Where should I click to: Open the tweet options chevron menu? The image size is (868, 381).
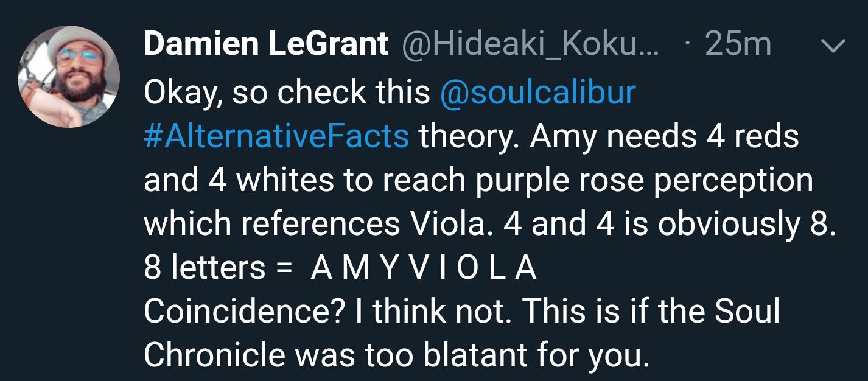[x=834, y=46]
